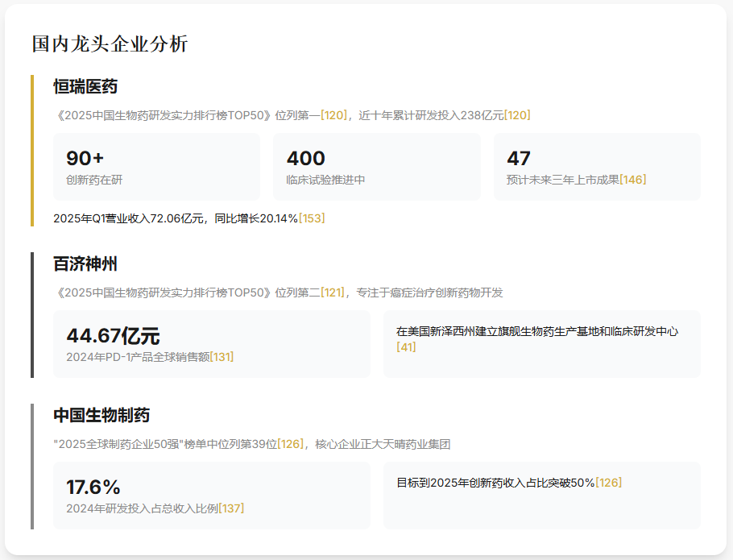The height and width of the screenshot is (560, 733).
Task: Click the 目标到2025年创新药收入占比突破50% text
Action: 495,483
